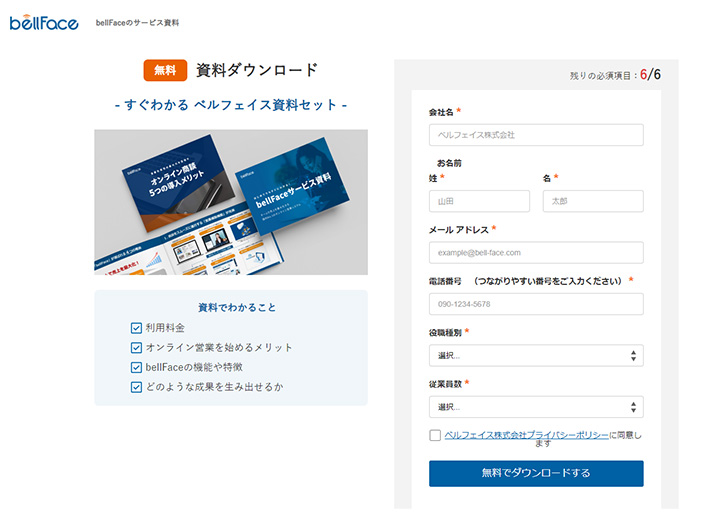Focus the 電話番号 input field
The image size is (720, 520).
(536, 304)
